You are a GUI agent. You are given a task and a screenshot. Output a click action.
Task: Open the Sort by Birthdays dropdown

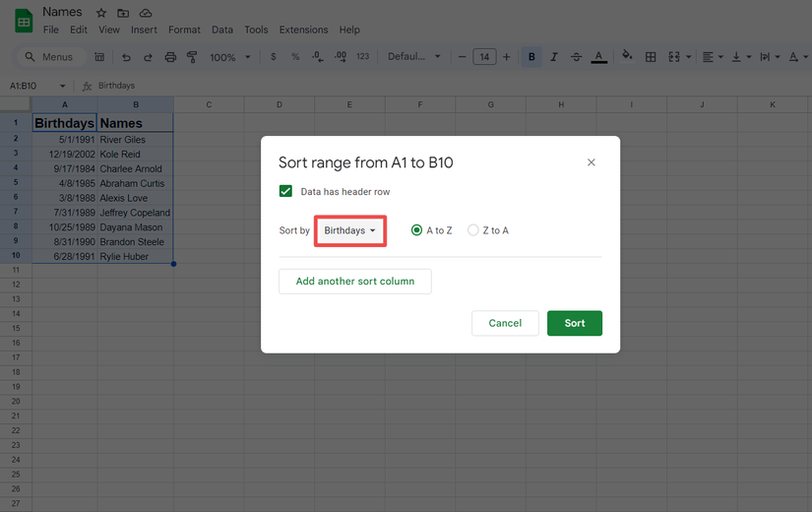click(x=350, y=230)
